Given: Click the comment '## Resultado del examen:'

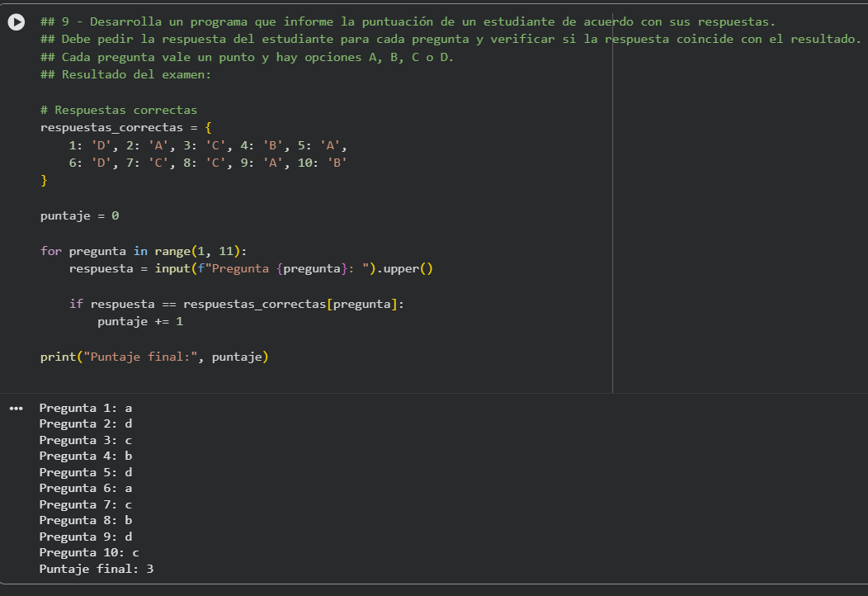Looking at the screenshot, I should [125, 75].
